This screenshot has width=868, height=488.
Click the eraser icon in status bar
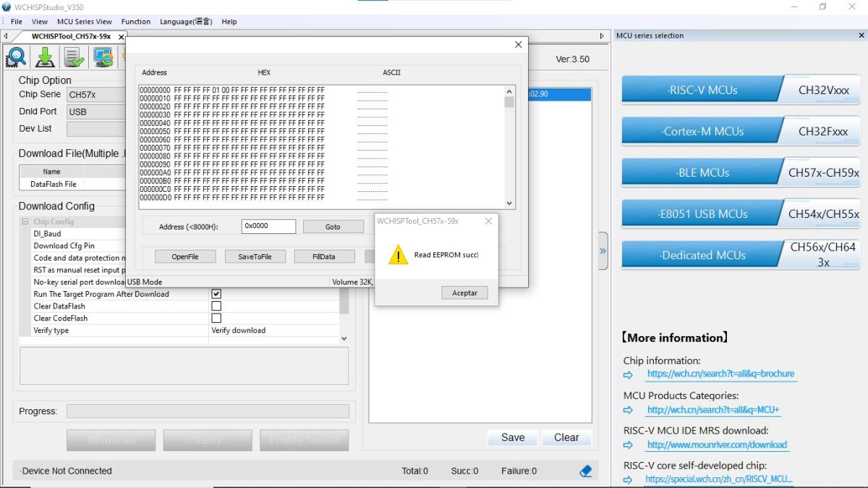586,471
